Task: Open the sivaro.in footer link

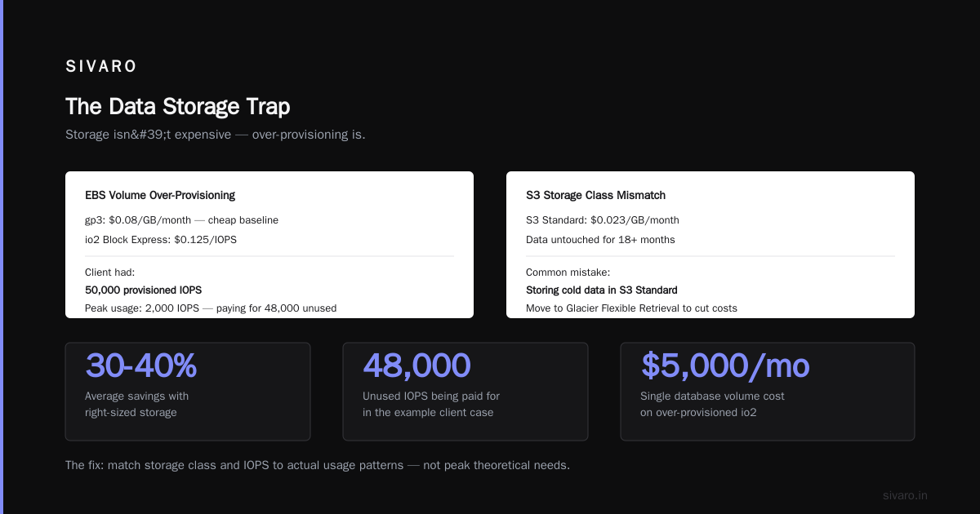Action: (905, 495)
